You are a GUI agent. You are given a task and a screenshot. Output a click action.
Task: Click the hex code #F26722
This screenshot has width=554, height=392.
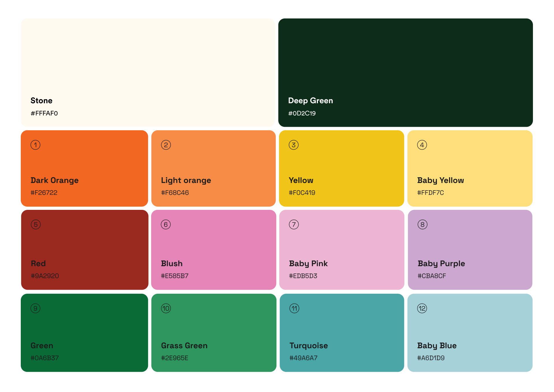coord(44,193)
